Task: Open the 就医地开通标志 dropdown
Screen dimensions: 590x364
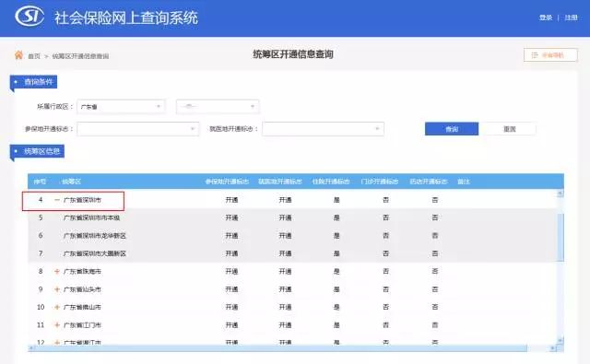Action: [x=323, y=129]
